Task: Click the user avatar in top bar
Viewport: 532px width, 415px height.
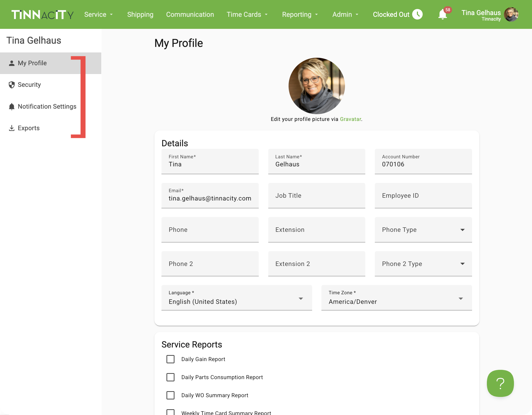Action: 511,15
